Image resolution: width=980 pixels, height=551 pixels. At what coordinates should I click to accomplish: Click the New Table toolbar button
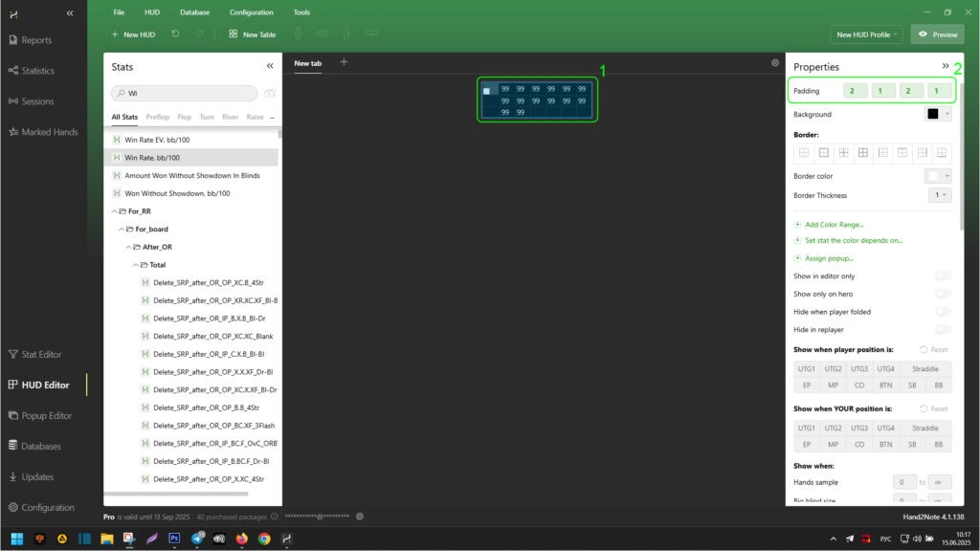point(253,34)
